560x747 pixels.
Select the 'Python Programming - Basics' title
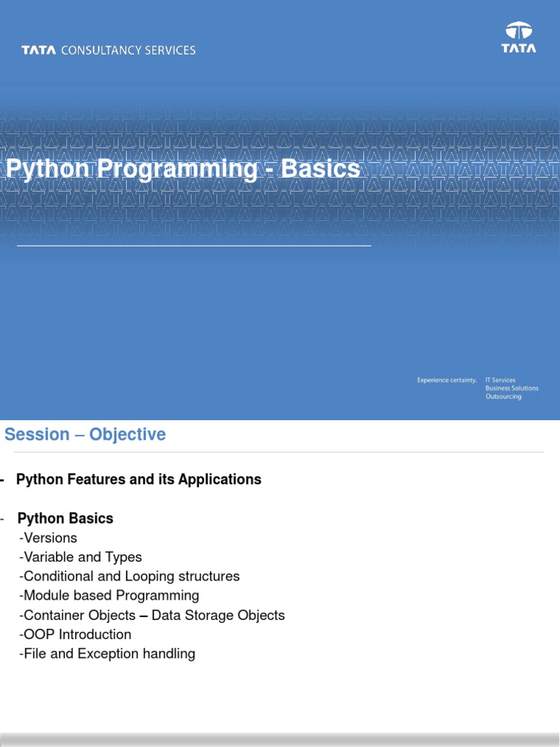pos(183,169)
